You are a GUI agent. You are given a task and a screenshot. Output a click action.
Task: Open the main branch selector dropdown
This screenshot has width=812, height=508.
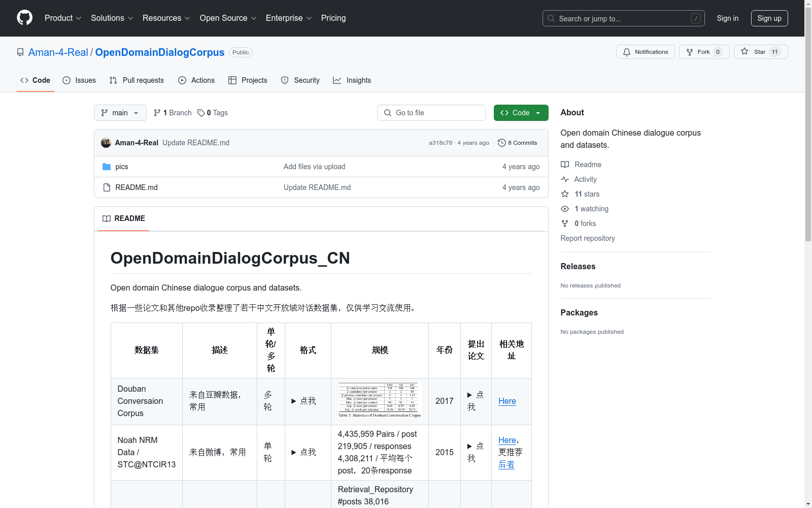(120, 113)
